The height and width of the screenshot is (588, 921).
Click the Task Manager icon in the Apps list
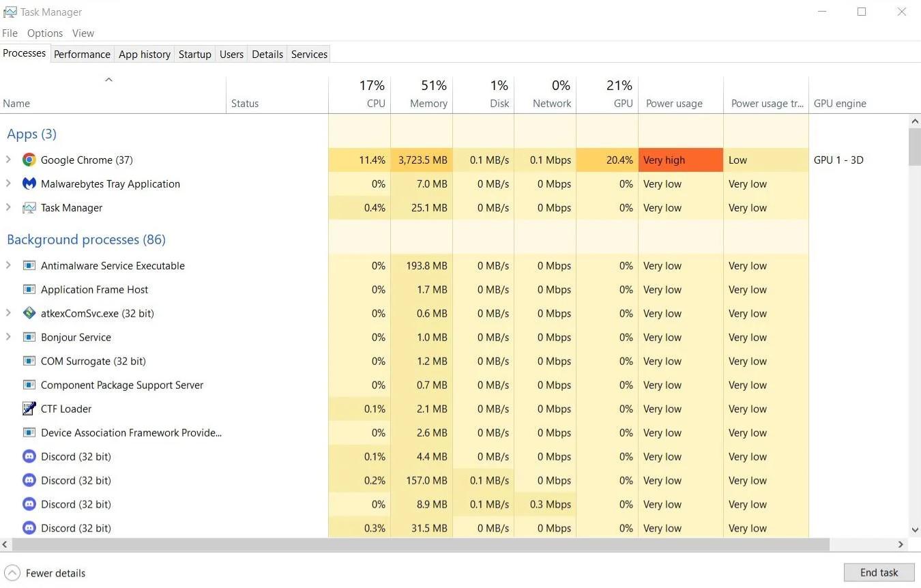point(29,207)
